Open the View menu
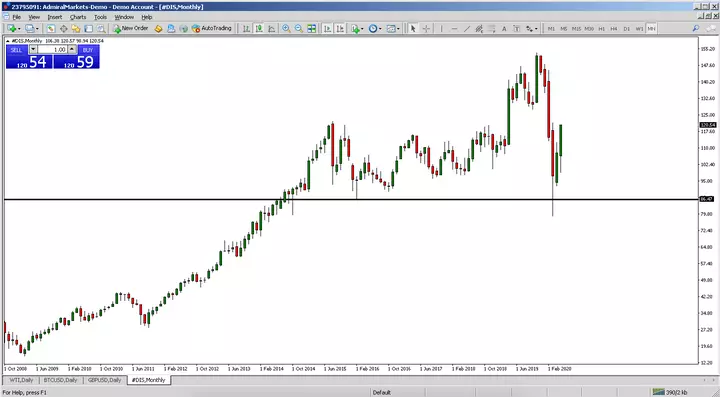Viewport: 720px width, 397px height. point(34,17)
